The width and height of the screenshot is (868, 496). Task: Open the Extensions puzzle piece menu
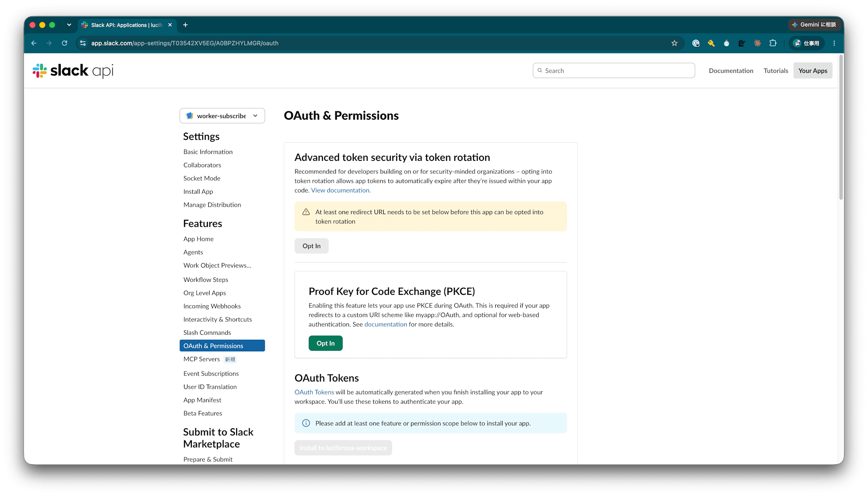(x=773, y=43)
